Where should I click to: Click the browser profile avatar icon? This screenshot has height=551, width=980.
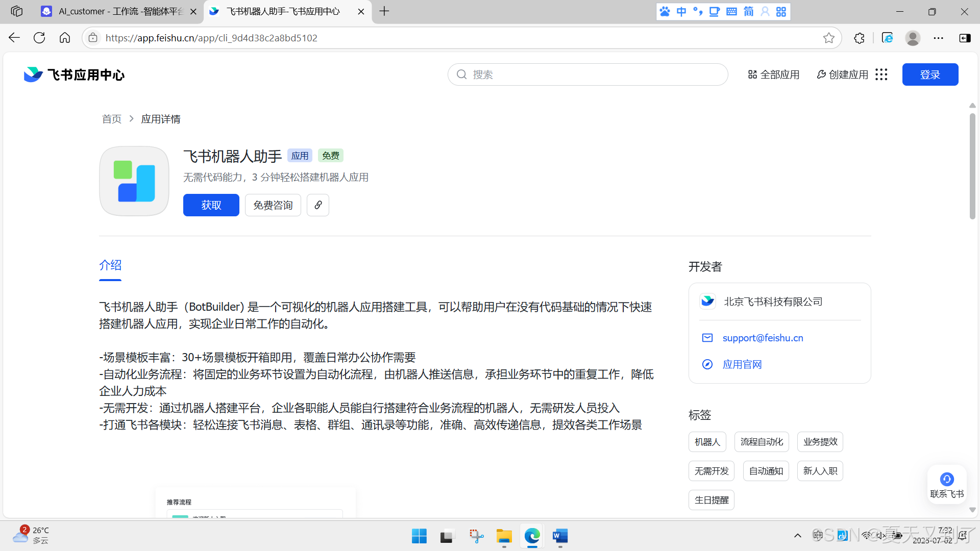(x=912, y=38)
